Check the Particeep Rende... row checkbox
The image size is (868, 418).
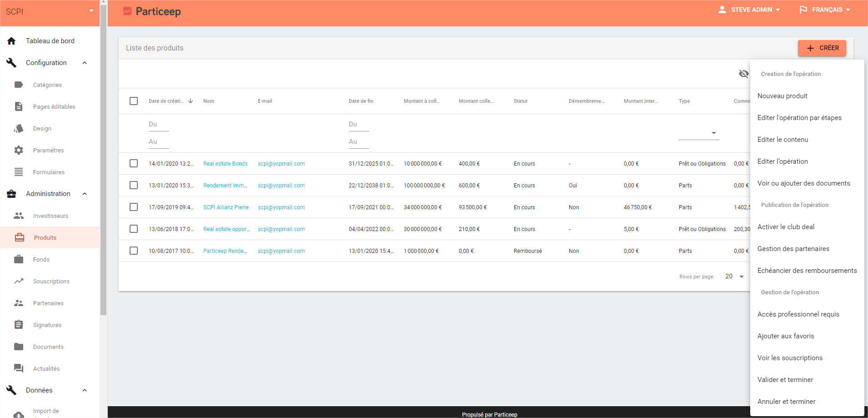coord(134,251)
